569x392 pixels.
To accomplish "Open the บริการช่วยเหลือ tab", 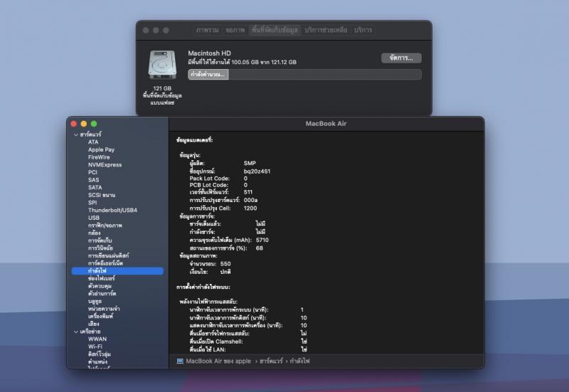I will pos(326,30).
